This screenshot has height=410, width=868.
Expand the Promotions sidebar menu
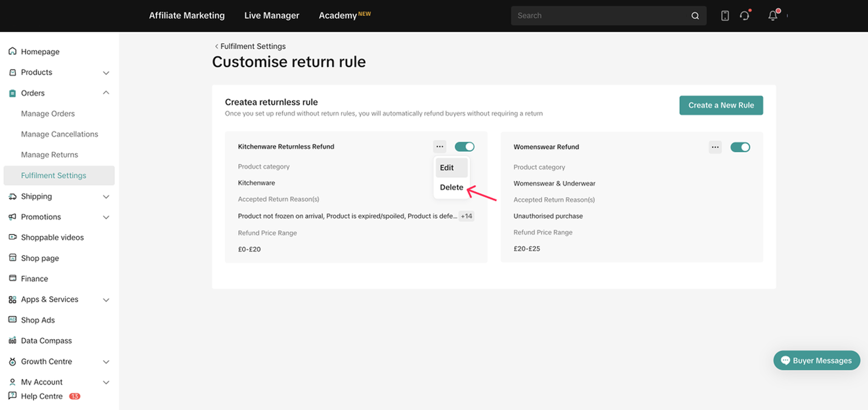pyautogui.click(x=106, y=217)
